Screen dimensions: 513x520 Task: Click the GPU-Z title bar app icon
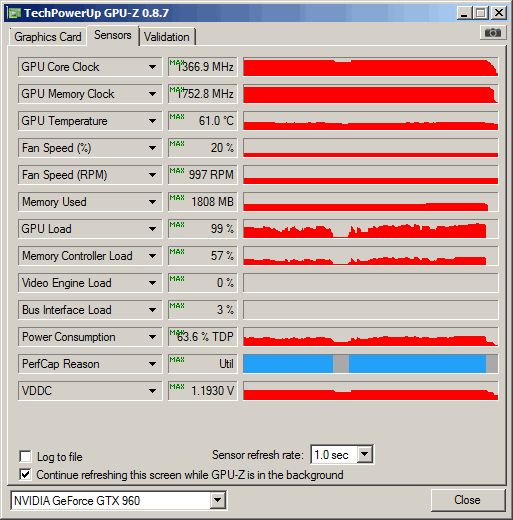pyautogui.click(x=15, y=13)
